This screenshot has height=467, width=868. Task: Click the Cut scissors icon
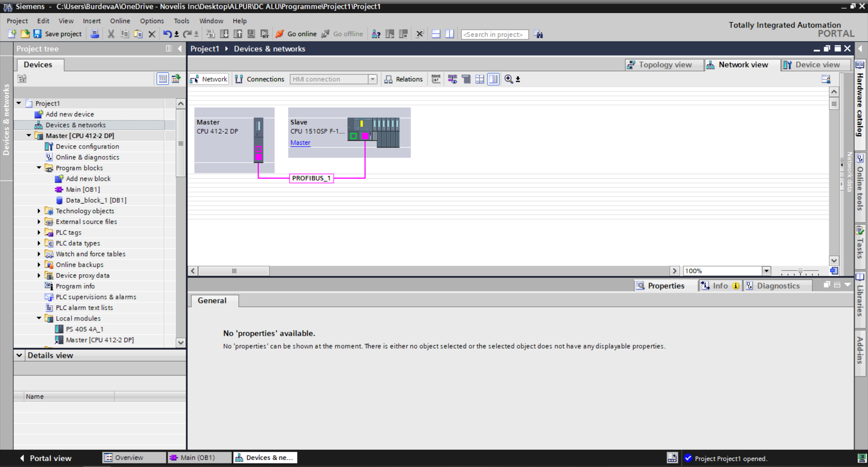pos(111,34)
